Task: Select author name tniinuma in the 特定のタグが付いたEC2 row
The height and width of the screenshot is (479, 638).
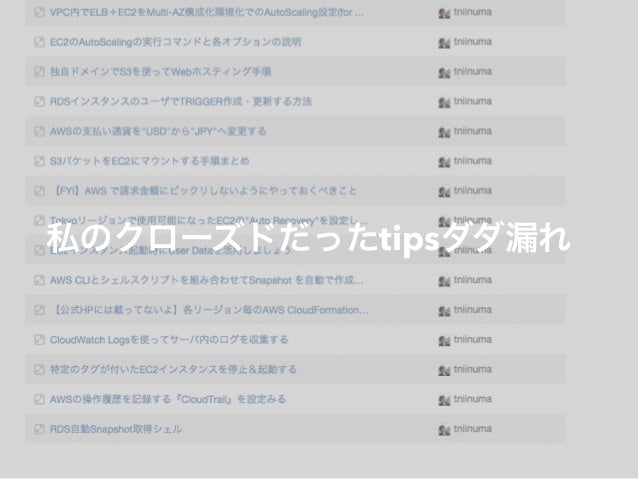Action: coord(473,369)
